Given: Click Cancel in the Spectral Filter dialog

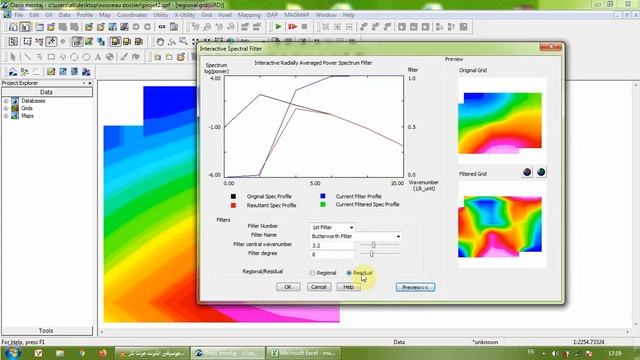Looking at the screenshot, I should 319,287.
